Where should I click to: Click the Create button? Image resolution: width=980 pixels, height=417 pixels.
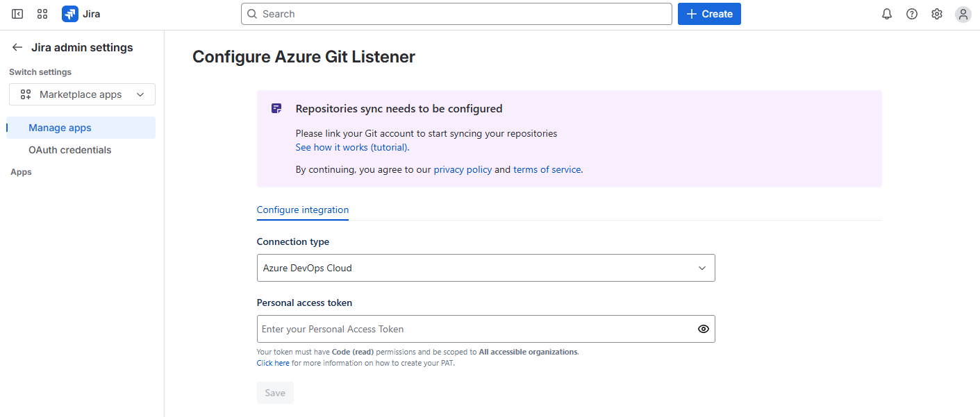tap(709, 14)
